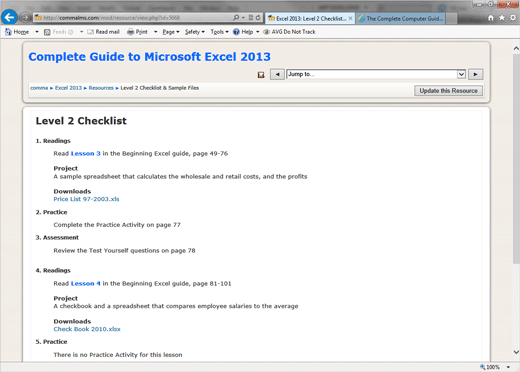Open the Tools gear icon

513,18
